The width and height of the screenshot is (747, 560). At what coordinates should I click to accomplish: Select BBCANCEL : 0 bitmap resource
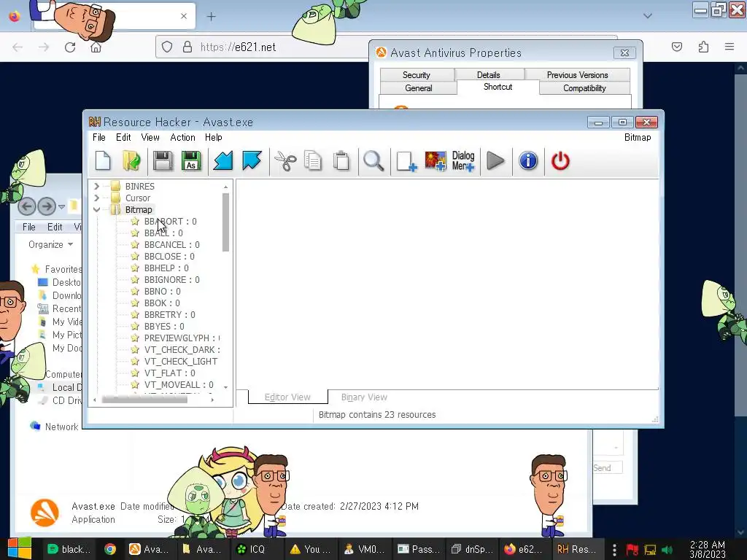click(171, 244)
